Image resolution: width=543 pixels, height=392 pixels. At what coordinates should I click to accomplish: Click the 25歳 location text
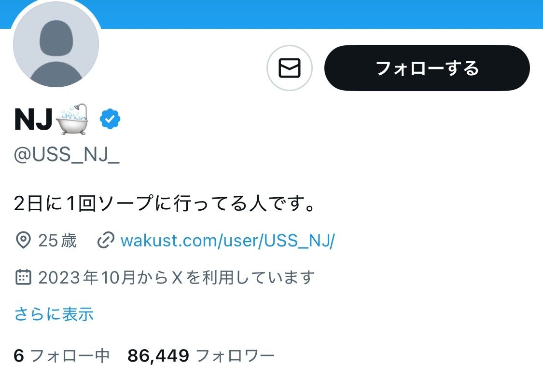(x=57, y=241)
